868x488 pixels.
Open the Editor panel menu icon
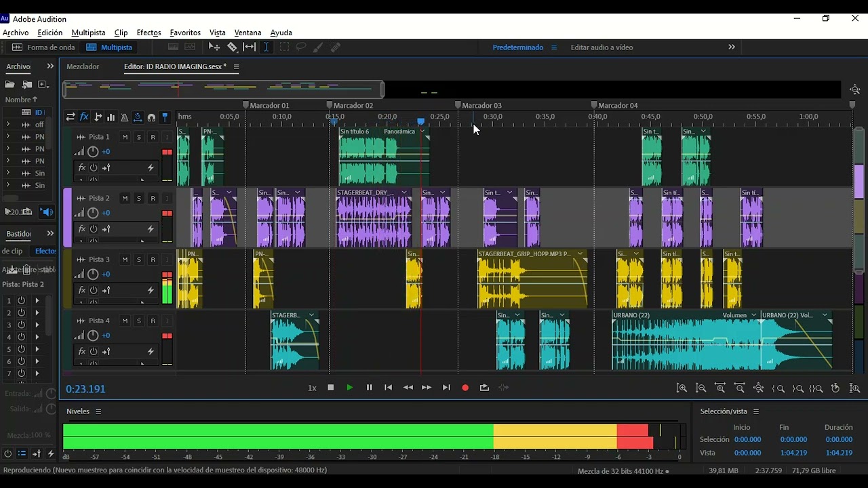236,66
